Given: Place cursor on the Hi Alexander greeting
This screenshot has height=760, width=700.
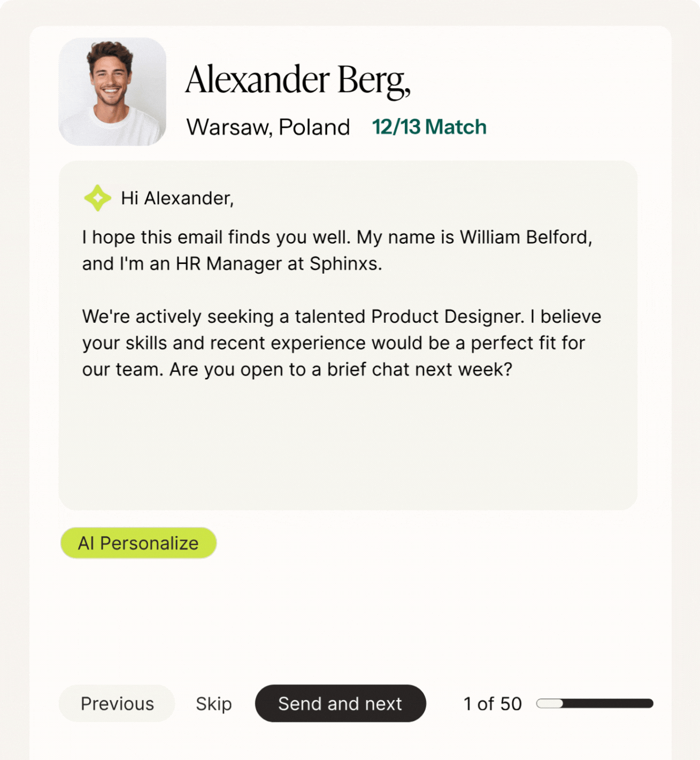Looking at the screenshot, I should 177,198.
